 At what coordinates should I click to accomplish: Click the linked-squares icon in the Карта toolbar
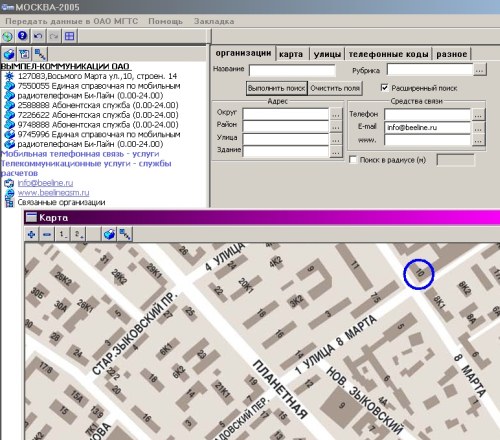pyautogui.click(x=125, y=234)
